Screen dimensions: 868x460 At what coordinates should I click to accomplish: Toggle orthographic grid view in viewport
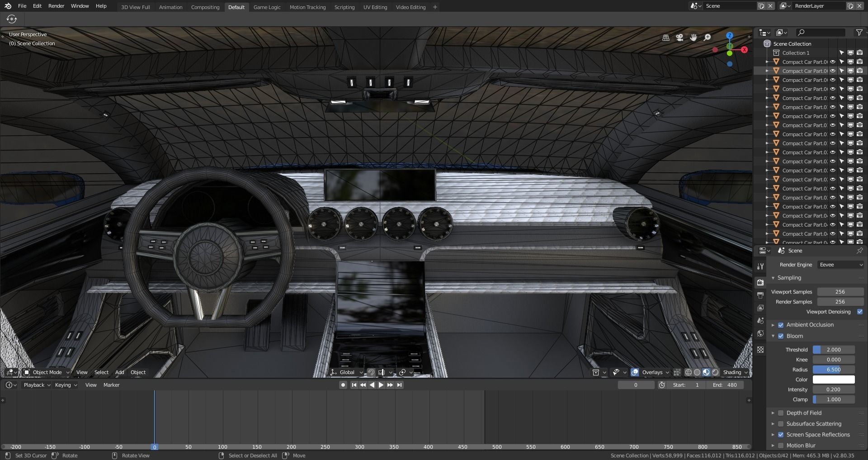[666, 38]
